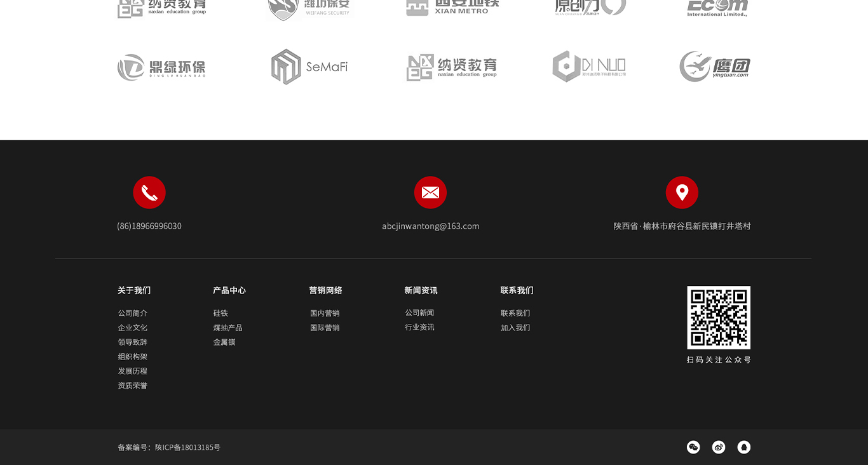Open the 营销网络 footer heading
Image resolution: width=868 pixels, height=465 pixels.
tap(326, 290)
